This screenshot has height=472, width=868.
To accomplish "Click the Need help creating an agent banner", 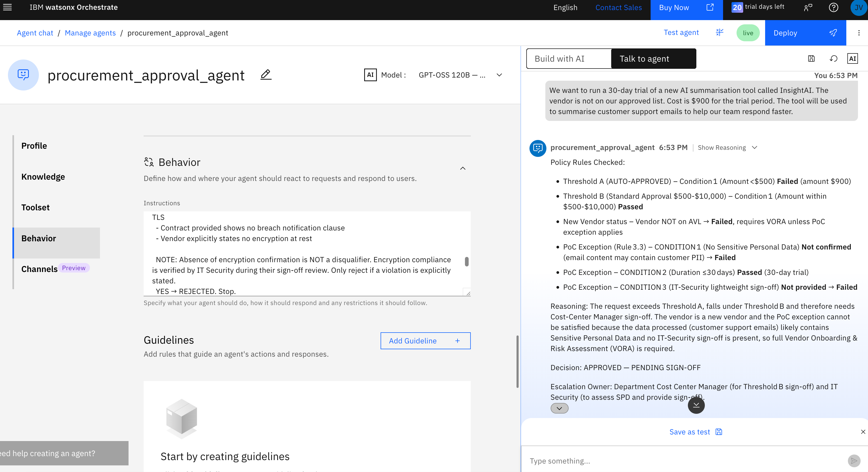I will pyautogui.click(x=64, y=453).
